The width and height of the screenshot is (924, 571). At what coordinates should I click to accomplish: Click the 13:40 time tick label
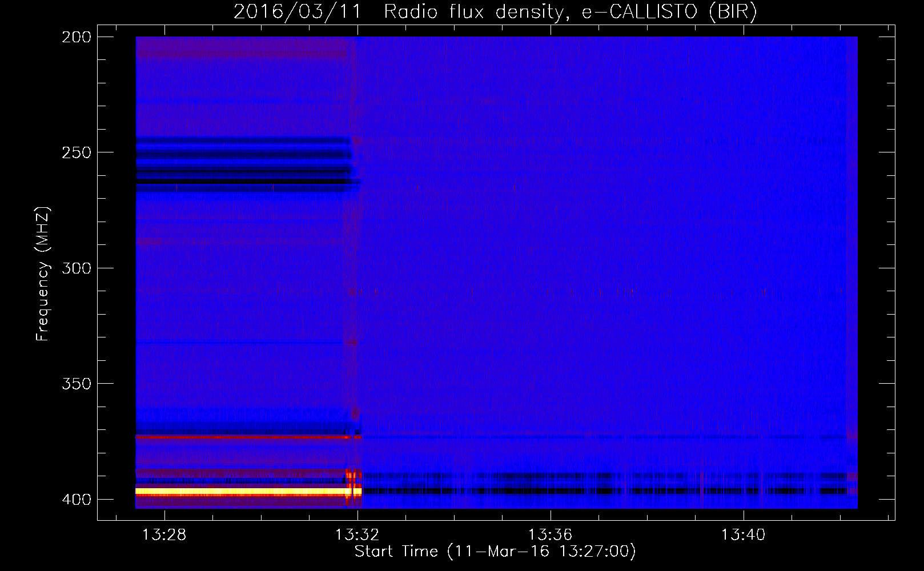(x=744, y=534)
